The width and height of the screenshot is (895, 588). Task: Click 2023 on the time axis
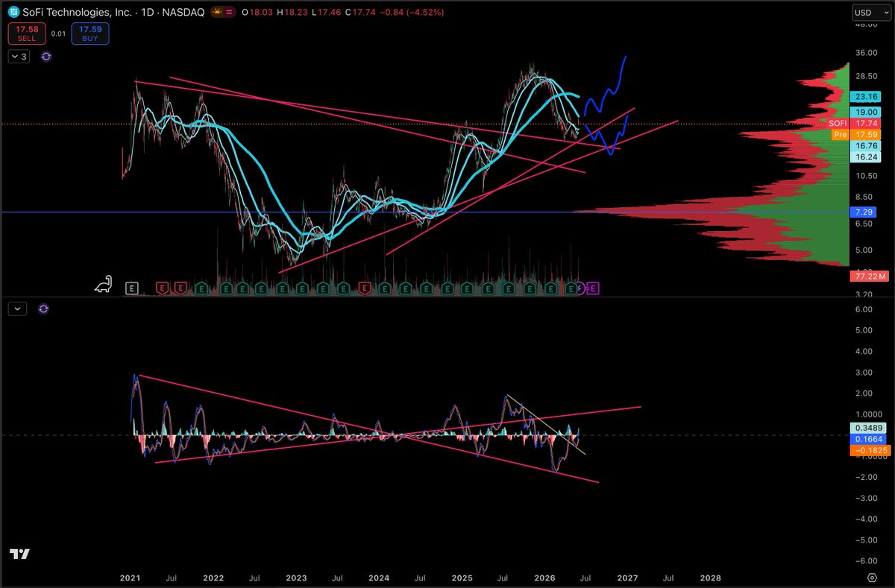coord(296,578)
